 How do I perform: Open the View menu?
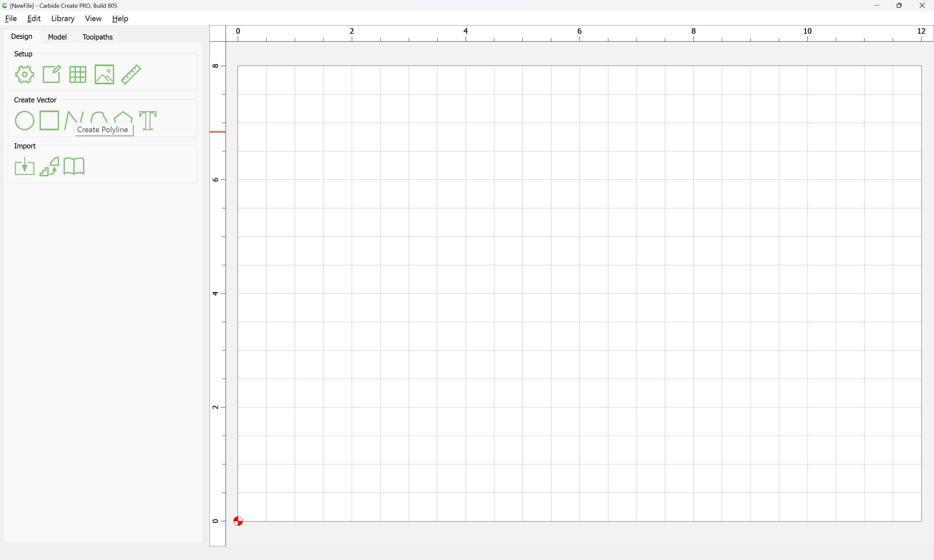pos(93,18)
